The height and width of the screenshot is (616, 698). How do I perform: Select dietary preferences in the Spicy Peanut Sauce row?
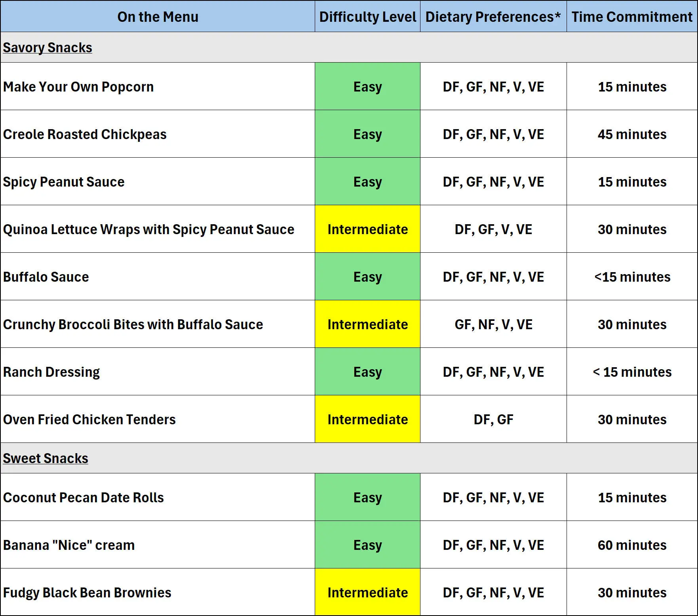point(493,181)
